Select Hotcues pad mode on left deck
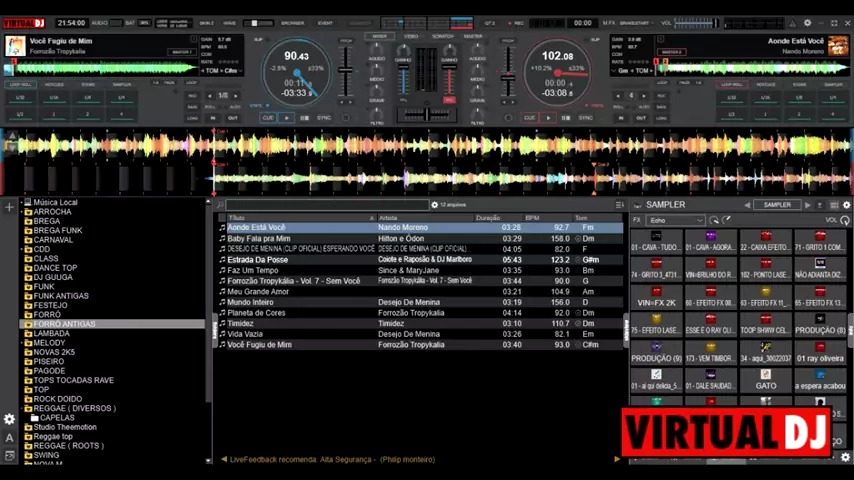 [54, 84]
